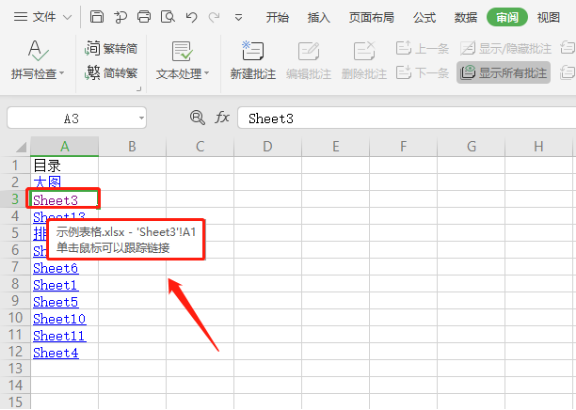Click 新建批注 new comment icon

(253, 51)
